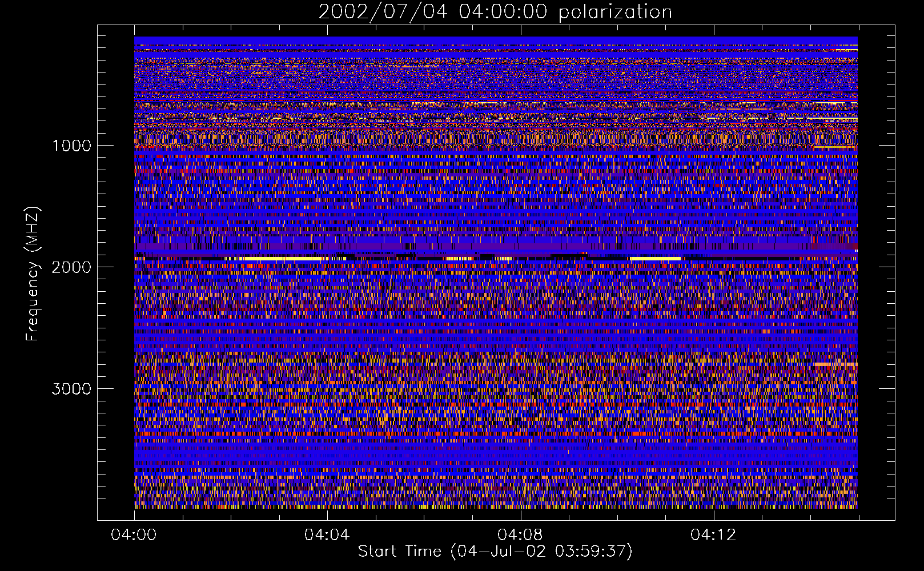Click the plot title '2002/07/04 04:00:00 polarization'
924x571 pixels.
pos(495,11)
